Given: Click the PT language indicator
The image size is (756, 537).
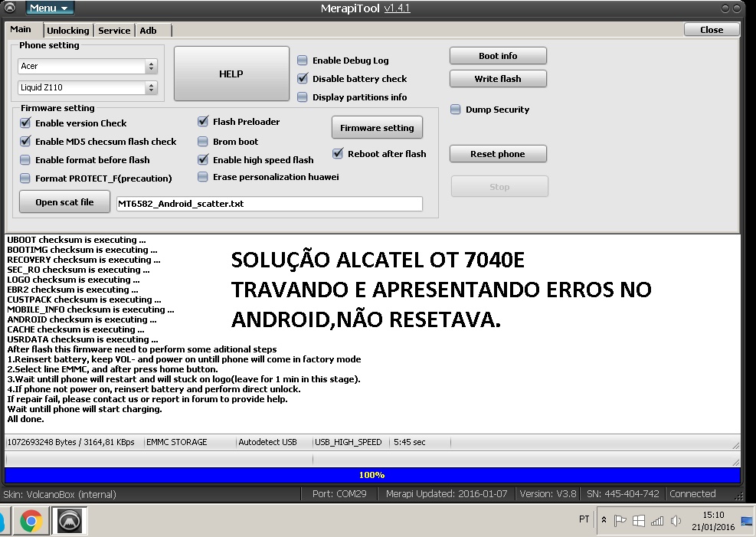Looking at the screenshot, I should pyautogui.click(x=584, y=519).
